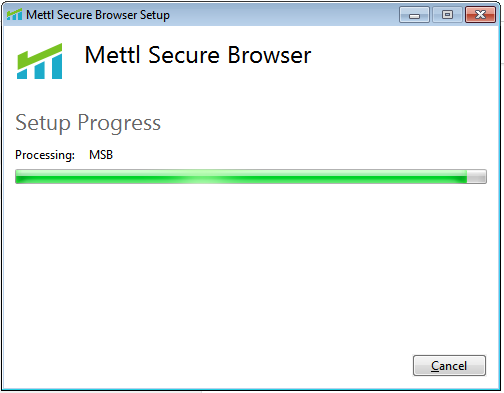Viewport: 504px width, 393px height.
Task: Click the green checkmark stripe of the large Mettl logo
Action: [x=40, y=56]
